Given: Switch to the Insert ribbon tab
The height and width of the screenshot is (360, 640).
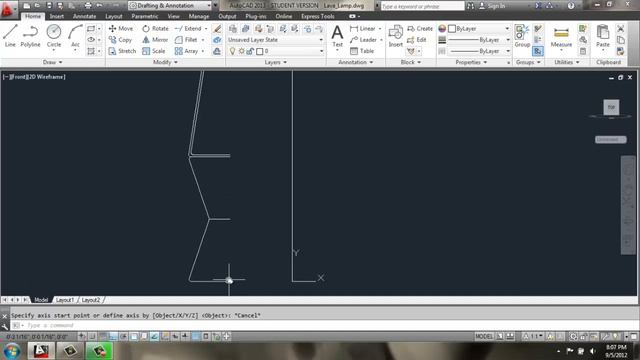Looking at the screenshot, I should pos(57,16).
